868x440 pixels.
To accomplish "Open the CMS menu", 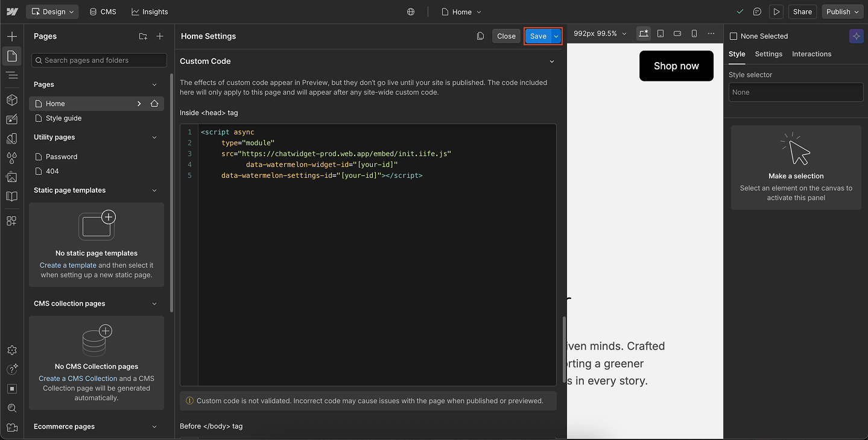I will click(x=103, y=11).
